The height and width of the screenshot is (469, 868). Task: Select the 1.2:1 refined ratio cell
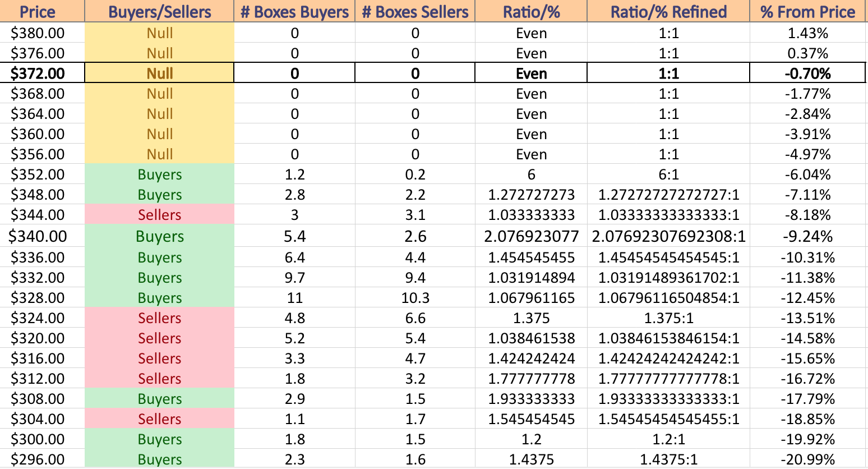pos(668,439)
